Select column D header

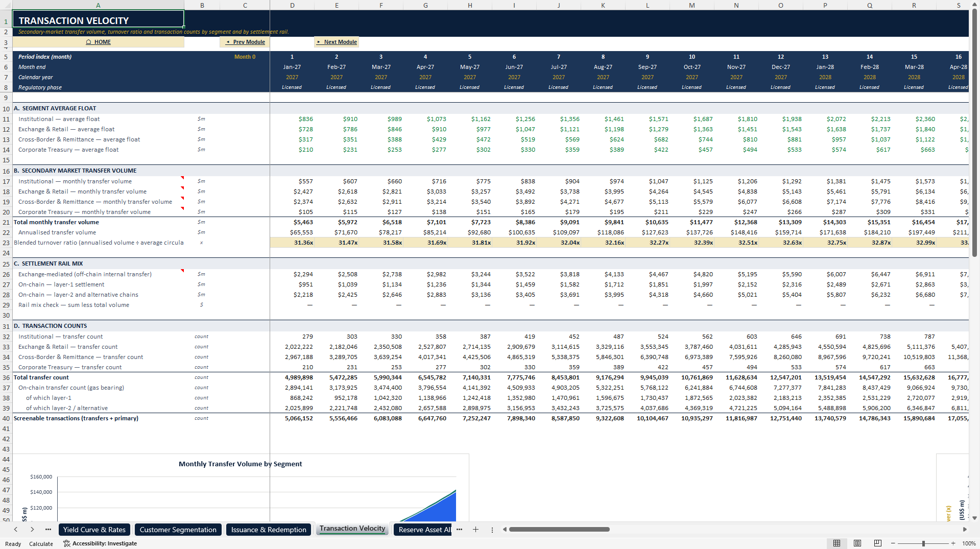pos(292,5)
